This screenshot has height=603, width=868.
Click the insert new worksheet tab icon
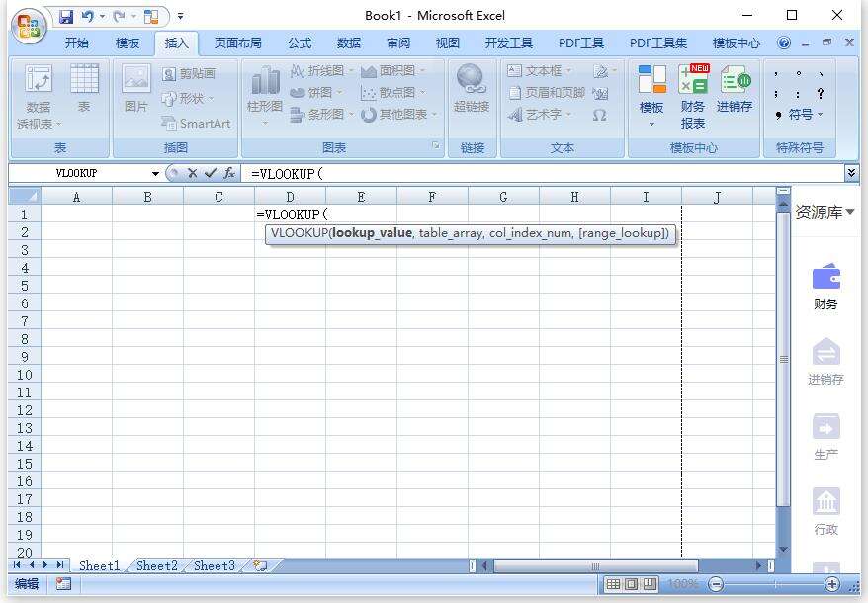pos(260,565)
